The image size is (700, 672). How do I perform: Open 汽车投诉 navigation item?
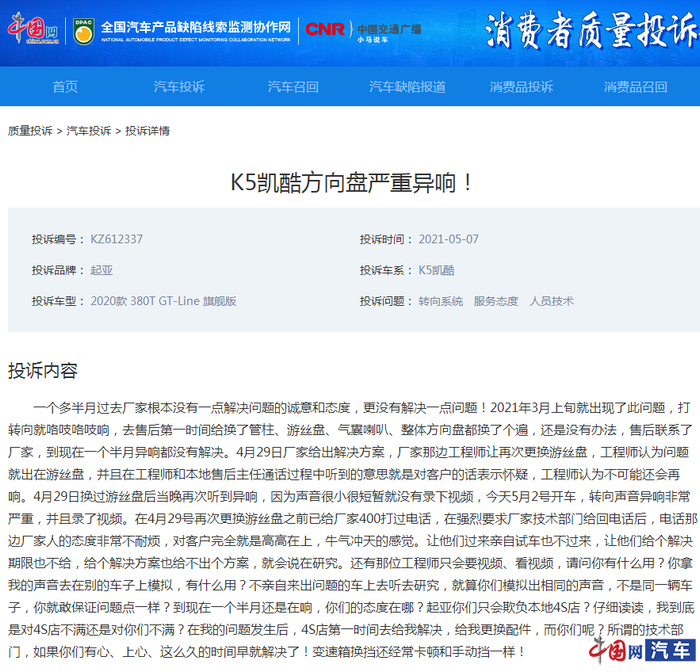tap(179, 86)
